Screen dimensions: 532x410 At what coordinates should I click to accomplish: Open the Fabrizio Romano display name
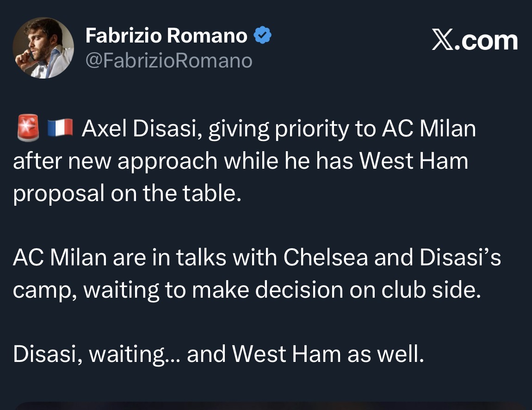(x=166, y=36)
